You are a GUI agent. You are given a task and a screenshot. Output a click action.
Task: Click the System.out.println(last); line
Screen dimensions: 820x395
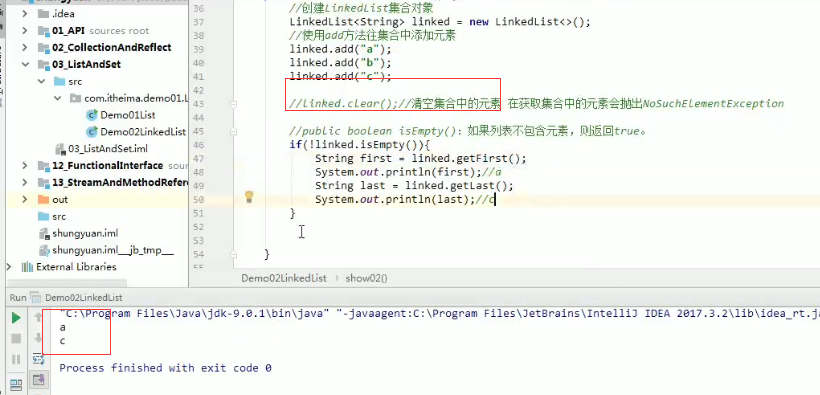405,199
